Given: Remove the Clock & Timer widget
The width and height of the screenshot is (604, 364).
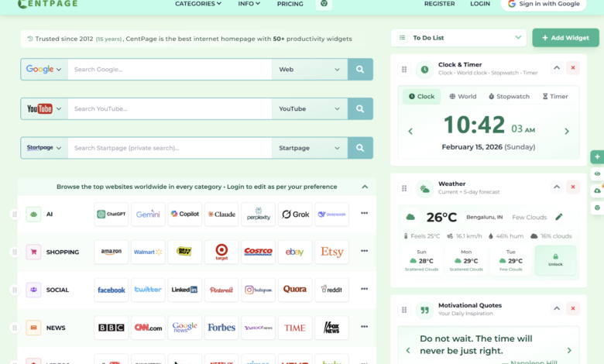Looking at the screenshot, I should click(573, 68).
